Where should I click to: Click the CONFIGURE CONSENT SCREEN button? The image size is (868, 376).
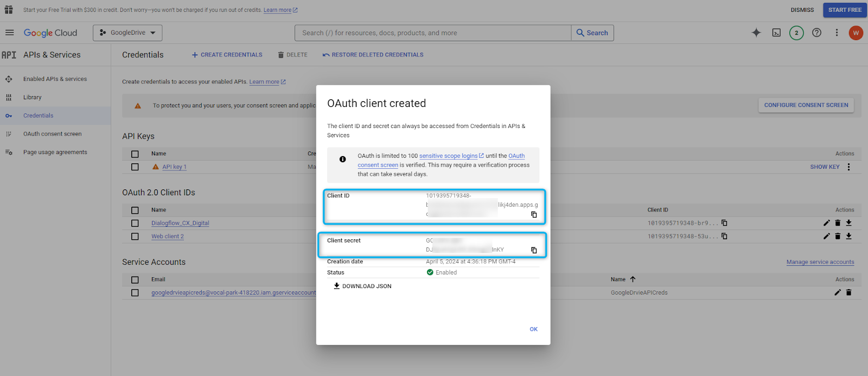[806, 105]
